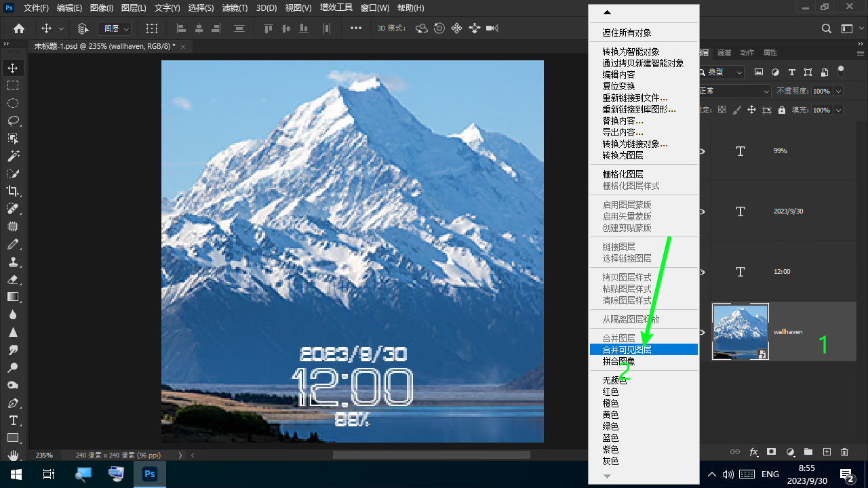
Task: Choose the Gradient tool
Action: (13, 297)
